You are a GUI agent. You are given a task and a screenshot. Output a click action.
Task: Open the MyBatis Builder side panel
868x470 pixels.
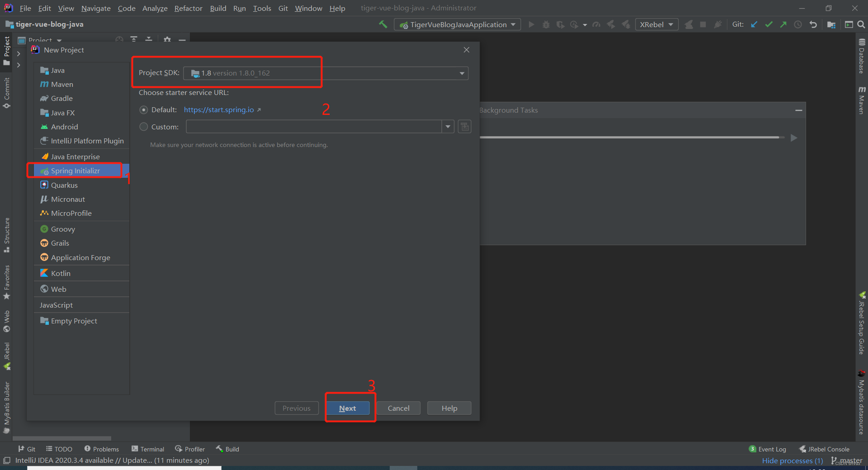pyautogui.click(x=7, y=407)
